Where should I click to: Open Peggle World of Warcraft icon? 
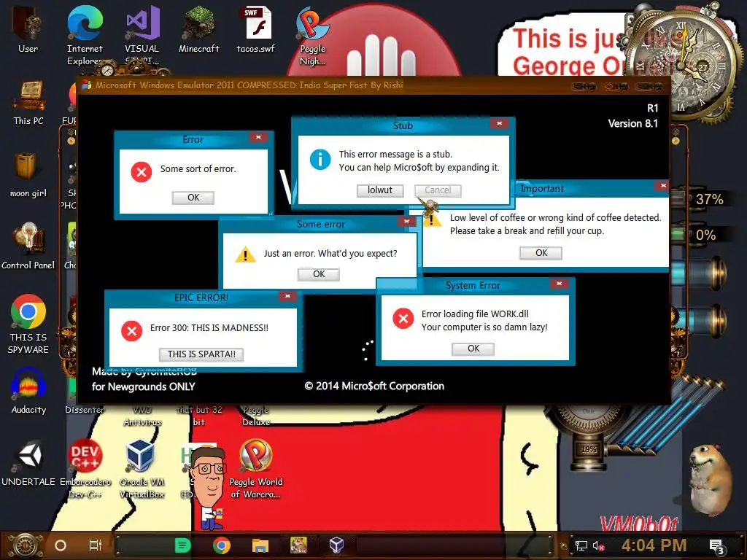pos(256,469)
